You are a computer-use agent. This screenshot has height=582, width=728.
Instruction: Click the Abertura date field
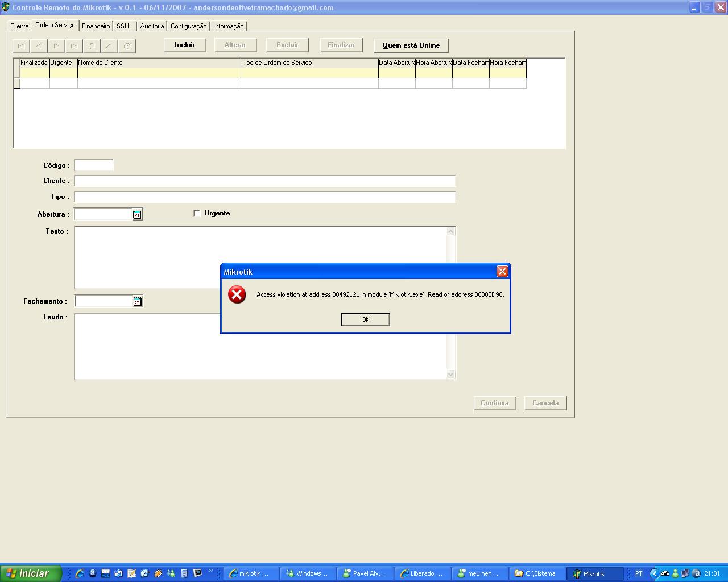(x=104, y=214)
